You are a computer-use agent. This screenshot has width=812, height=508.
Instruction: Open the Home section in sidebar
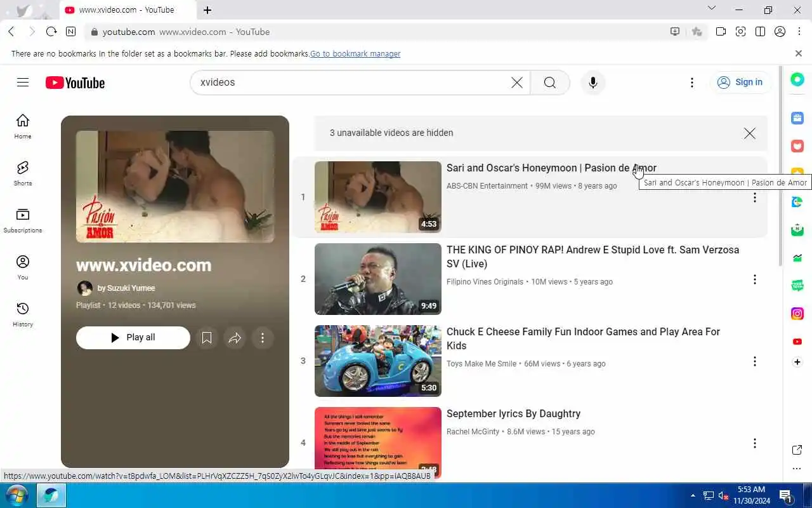tap(23, 126)
